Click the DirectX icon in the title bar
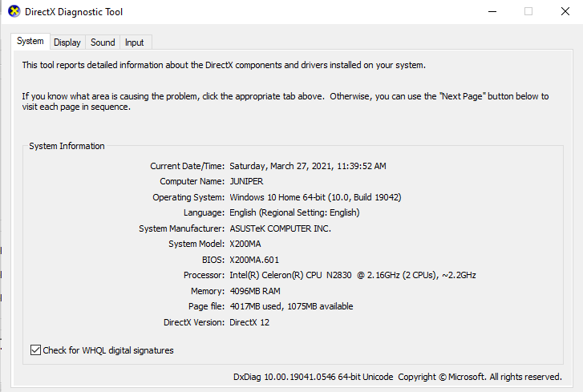 pos(14,12)
